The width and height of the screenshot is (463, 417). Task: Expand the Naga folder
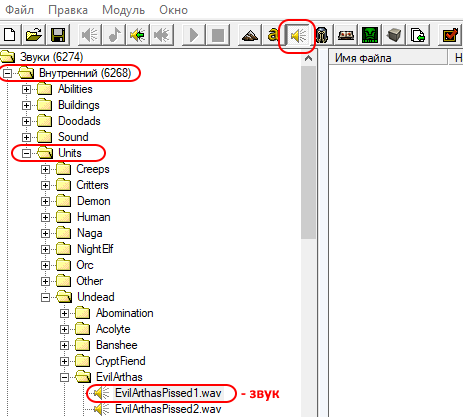45,233
